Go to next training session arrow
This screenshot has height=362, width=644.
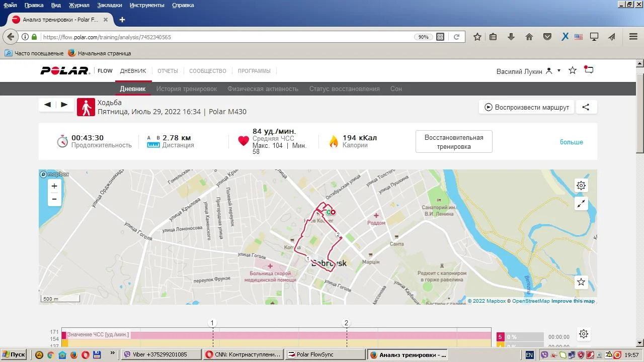64,105
